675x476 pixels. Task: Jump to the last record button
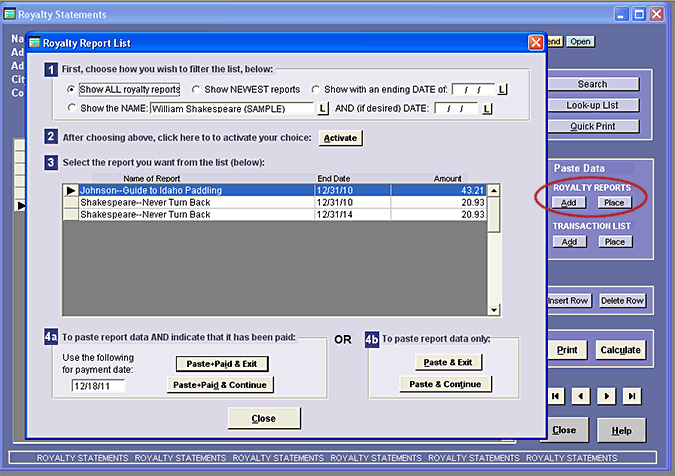631,396
